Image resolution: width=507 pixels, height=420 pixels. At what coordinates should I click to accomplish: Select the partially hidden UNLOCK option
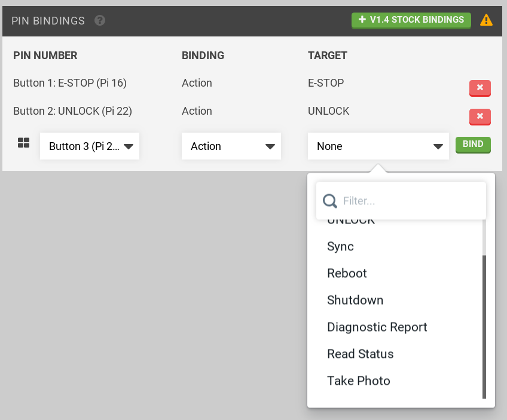(x=351, y=222)
